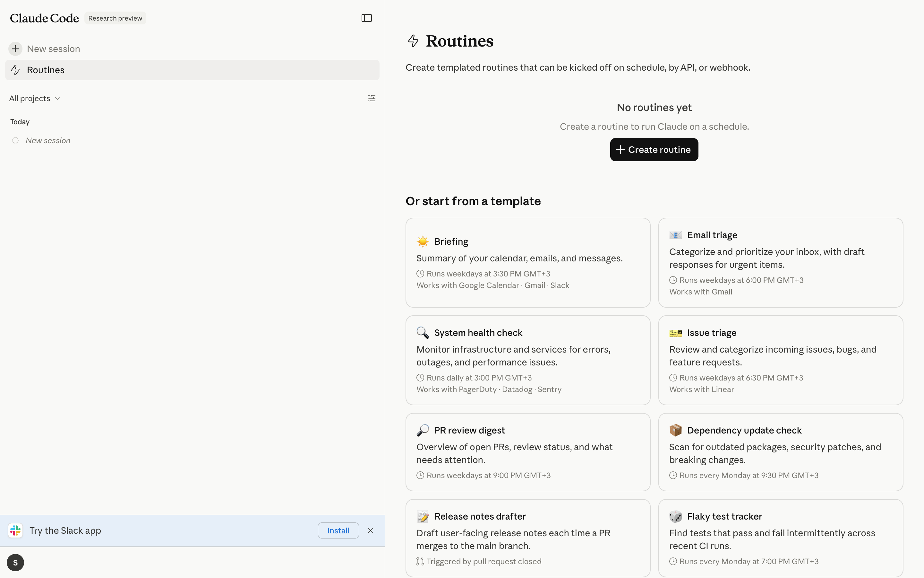Click the Claude Code logo text
Viewport: 924px width, 578px height.
[44, 18]
